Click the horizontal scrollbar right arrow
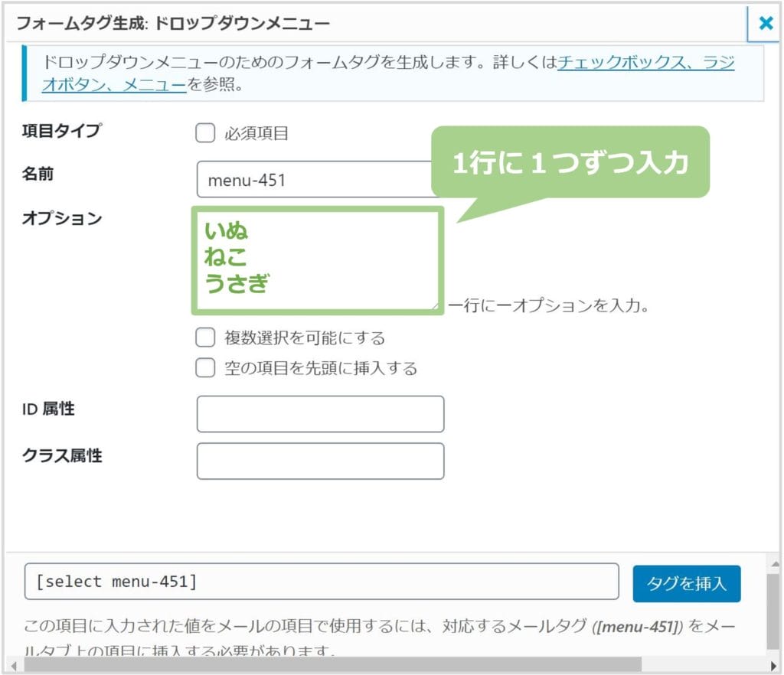The width and height of the screenshot is (784, 675). (x=774, y=666)
